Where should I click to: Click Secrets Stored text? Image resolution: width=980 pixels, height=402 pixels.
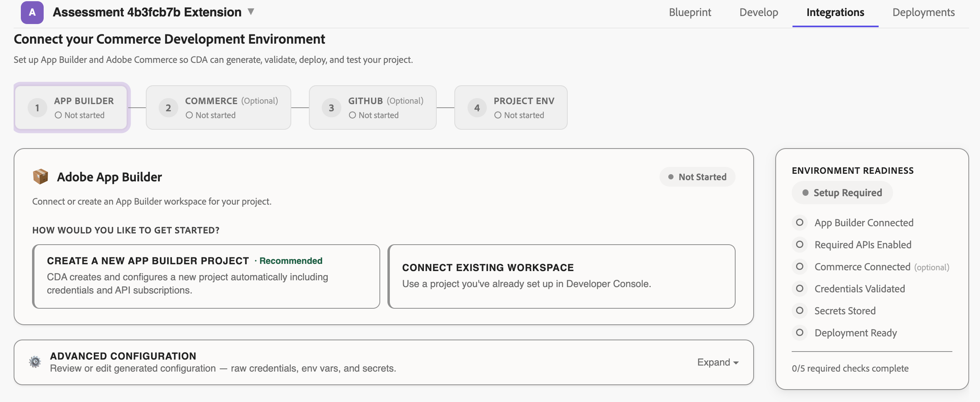coord(845,311)
